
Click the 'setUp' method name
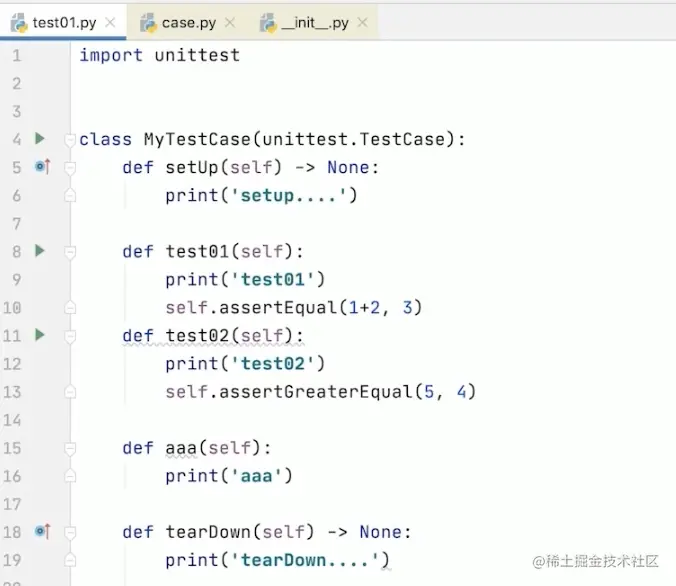pyautogui.click(x=192, y=167)
